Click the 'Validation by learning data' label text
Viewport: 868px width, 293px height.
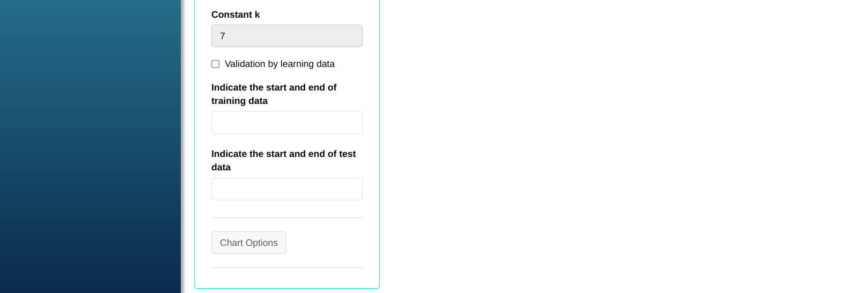(279, 64)
